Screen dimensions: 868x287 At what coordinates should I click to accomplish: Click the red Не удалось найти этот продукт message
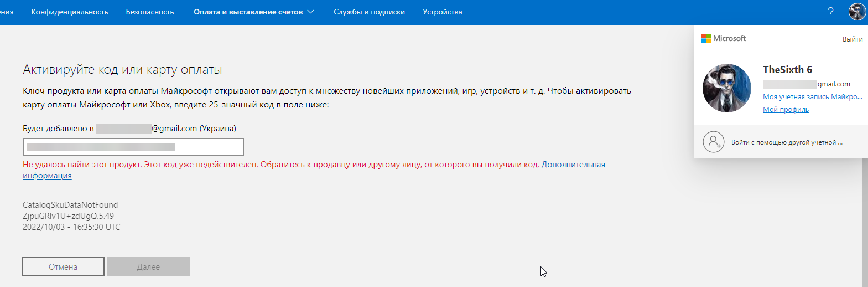click(x=281, y=165)
